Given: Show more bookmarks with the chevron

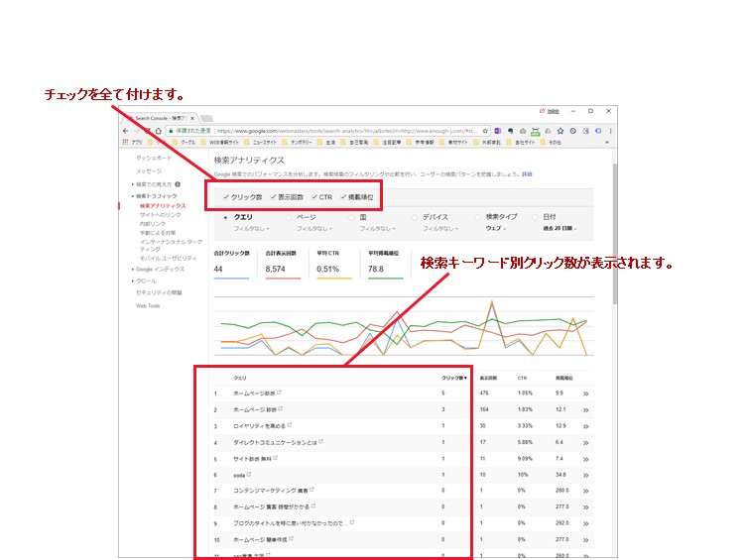Looking at the screenshot, I should 607,142.
